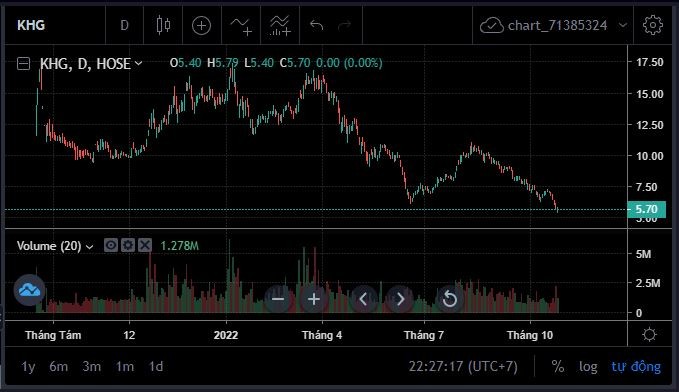
Task: Open the indicators menu icon
Action: (x=241, y=26)
